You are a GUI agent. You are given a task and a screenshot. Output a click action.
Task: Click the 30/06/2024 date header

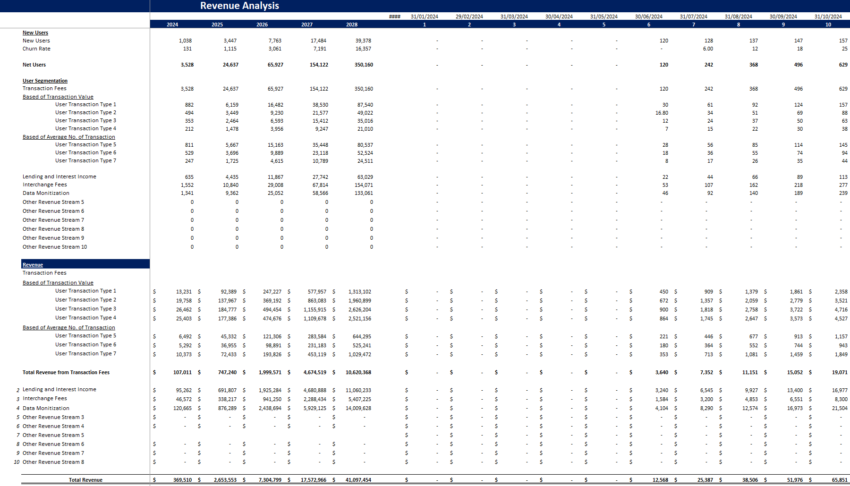coord(648,17)
